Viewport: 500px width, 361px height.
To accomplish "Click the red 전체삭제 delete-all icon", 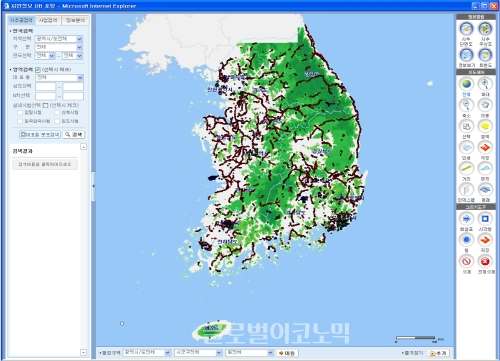I will pyautogui.click(x=485, y=261).
